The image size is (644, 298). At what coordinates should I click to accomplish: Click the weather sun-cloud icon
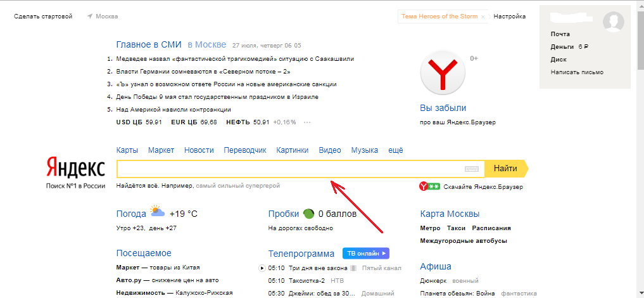click(158, 211)
